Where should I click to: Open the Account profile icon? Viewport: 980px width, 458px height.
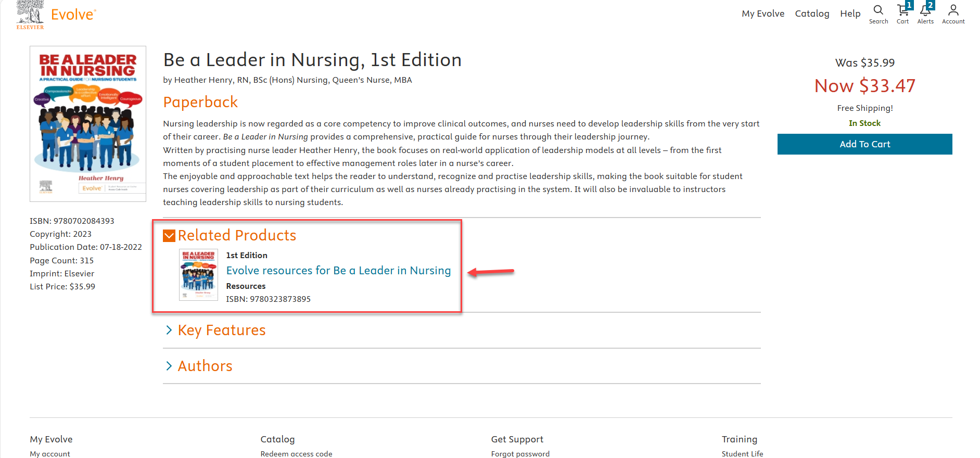point(953,14)
